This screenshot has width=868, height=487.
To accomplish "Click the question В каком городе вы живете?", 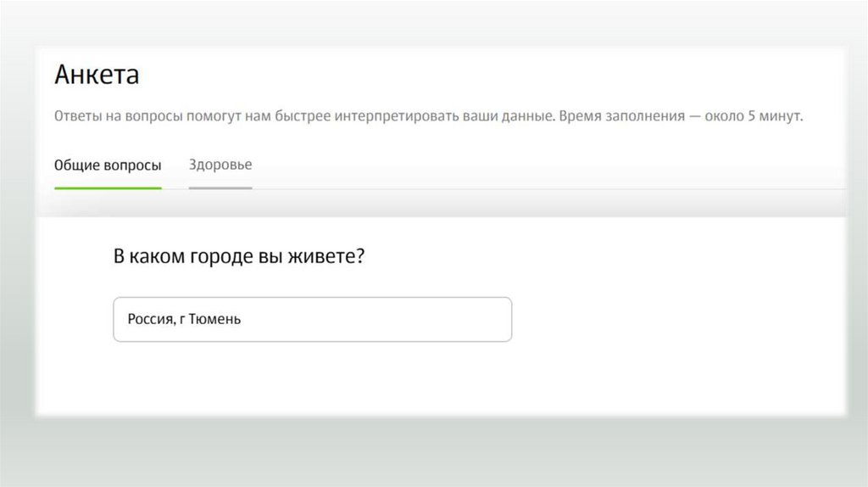I will (x=239, y=257).
